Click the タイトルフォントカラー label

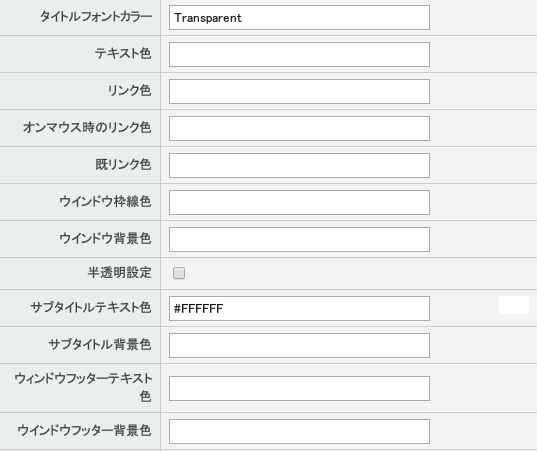pyautogui.click(x=96, y=16)
